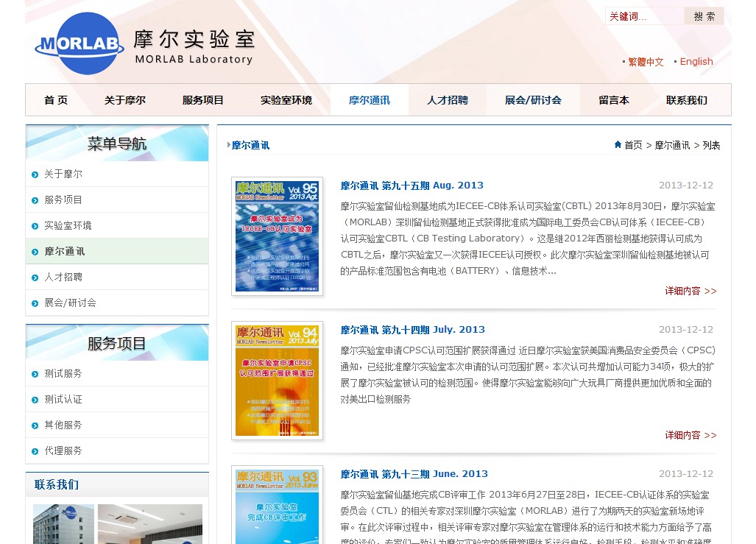
Task: View the building photo under 联系我们
Action: 63,524
